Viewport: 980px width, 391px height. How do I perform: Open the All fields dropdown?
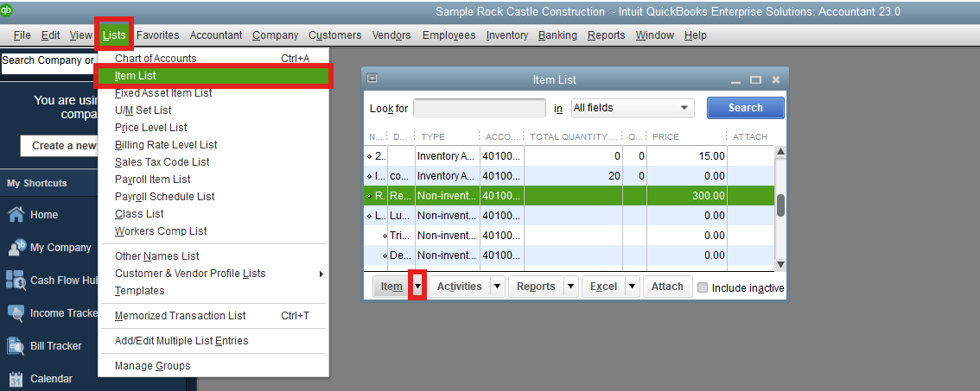point(633,108)
